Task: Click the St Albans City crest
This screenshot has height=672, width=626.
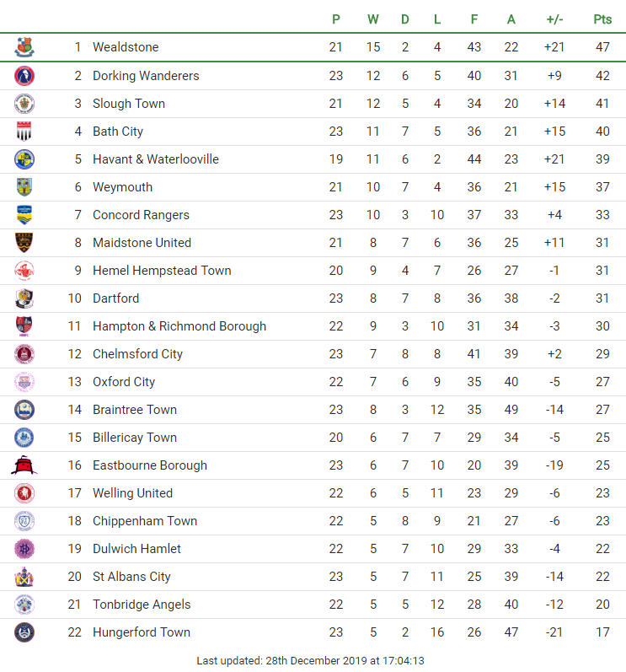Action: [x=24, y=577]
